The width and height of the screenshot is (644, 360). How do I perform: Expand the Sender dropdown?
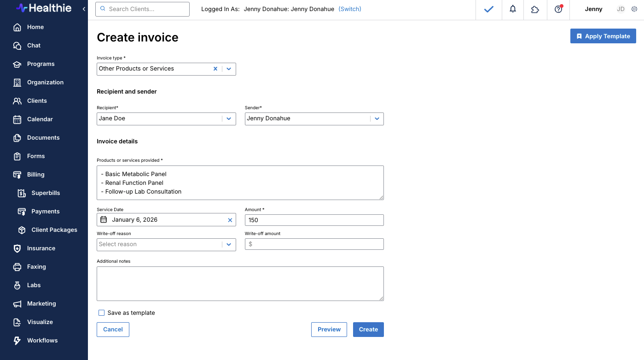(377, 118)
